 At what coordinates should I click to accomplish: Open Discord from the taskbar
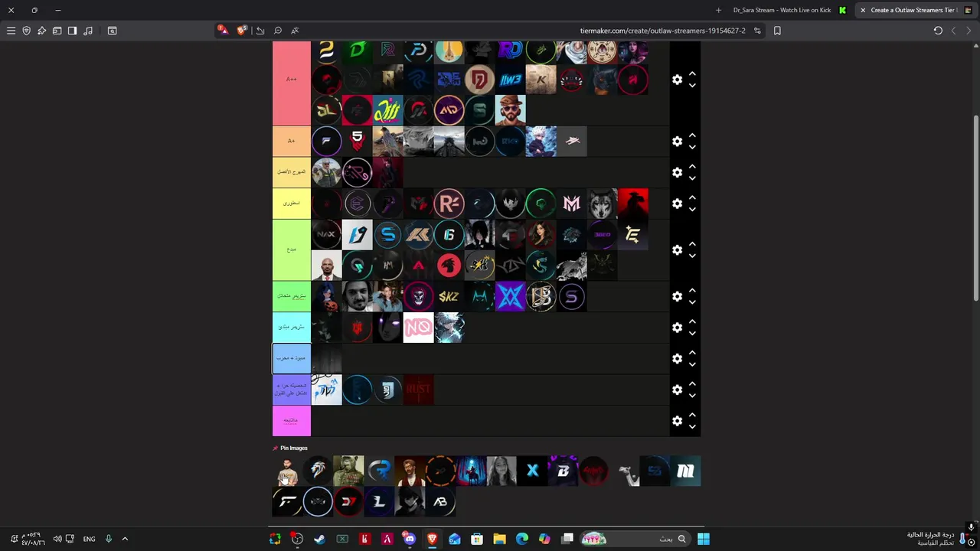[409, 539]
